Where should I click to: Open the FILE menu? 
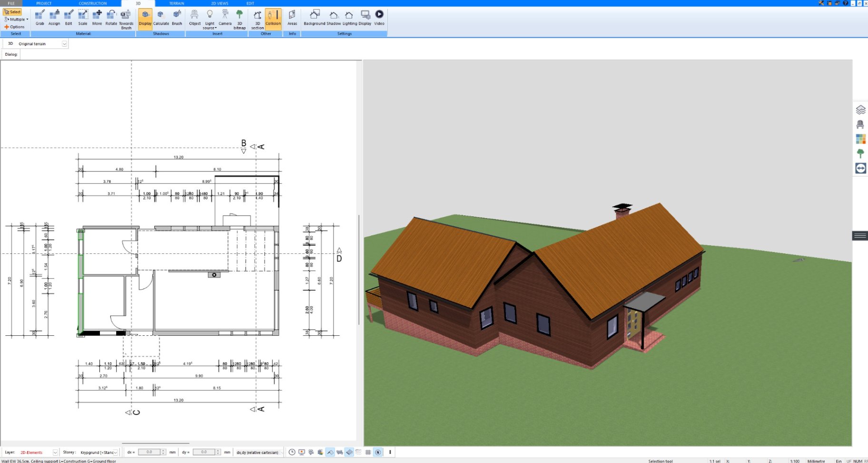coord(11,3)
